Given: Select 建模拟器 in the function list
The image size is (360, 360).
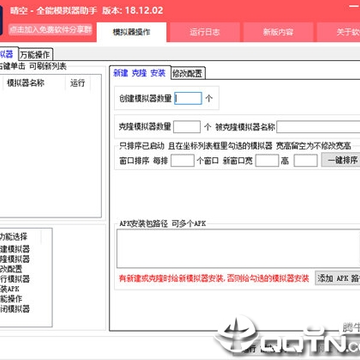Looking at the screenshot, I should coord(15,249).
